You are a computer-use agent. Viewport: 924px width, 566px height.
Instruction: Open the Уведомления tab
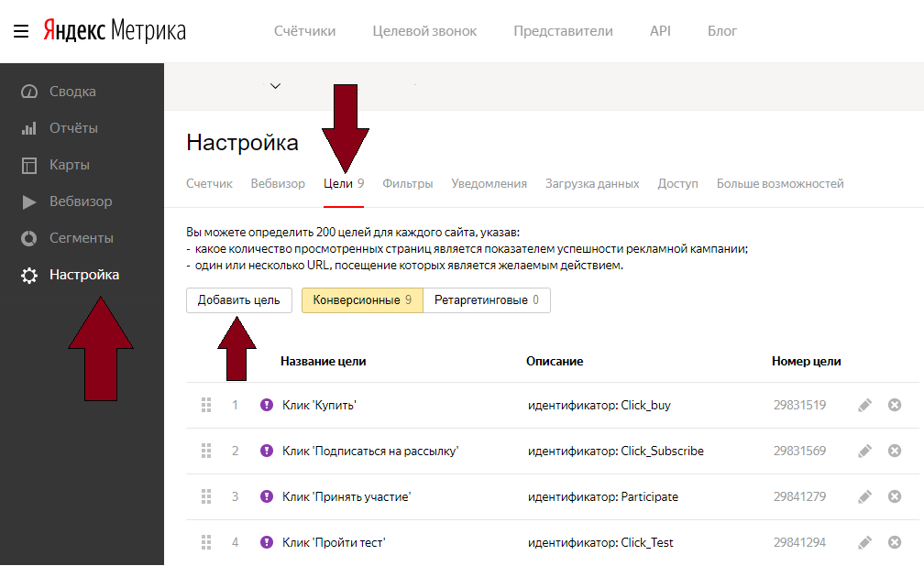pos(489,184)
